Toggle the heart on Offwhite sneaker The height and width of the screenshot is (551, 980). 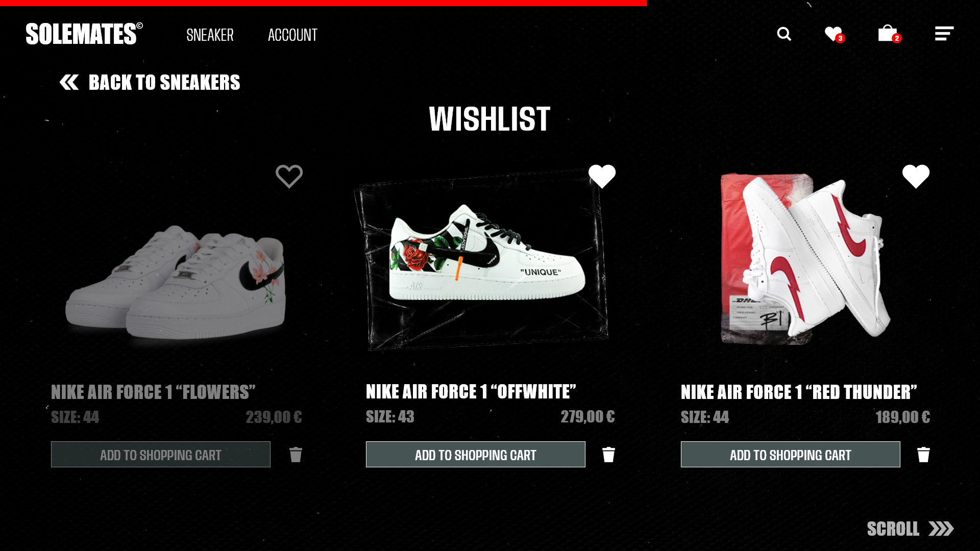click(x=602, y=176)
